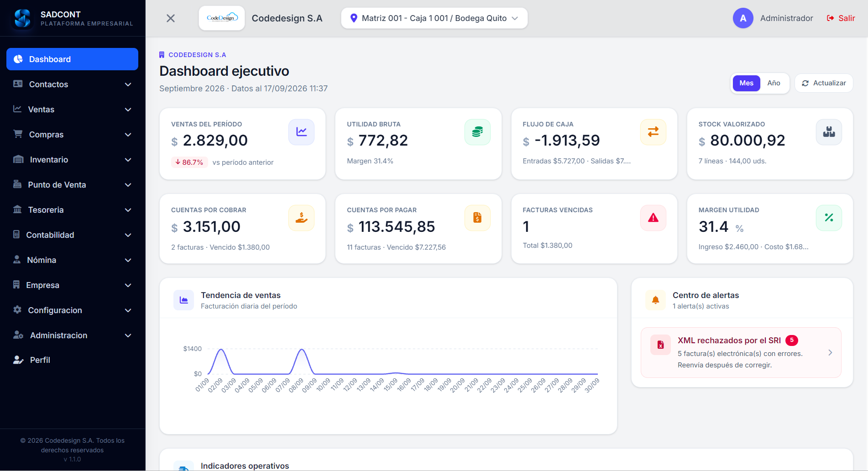
Task: Switch period view to Mes
Action: [x=746, y=83]
